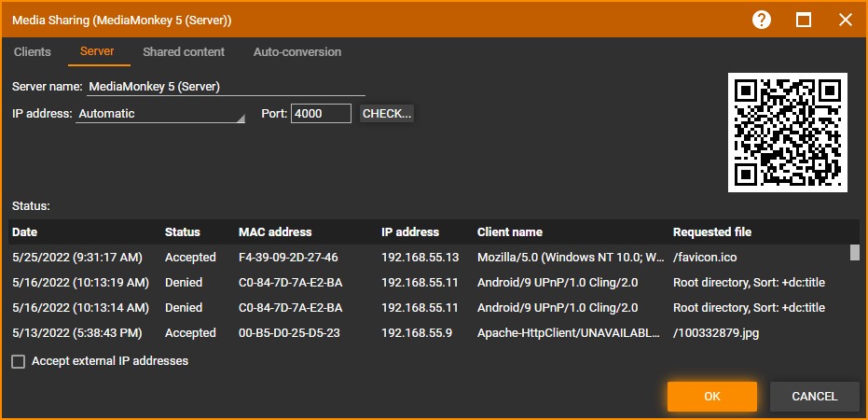Click the /favicon.ico requested file
Viewport: 868px width, 420px height.
pyautogui.click(x=705, y=258)
